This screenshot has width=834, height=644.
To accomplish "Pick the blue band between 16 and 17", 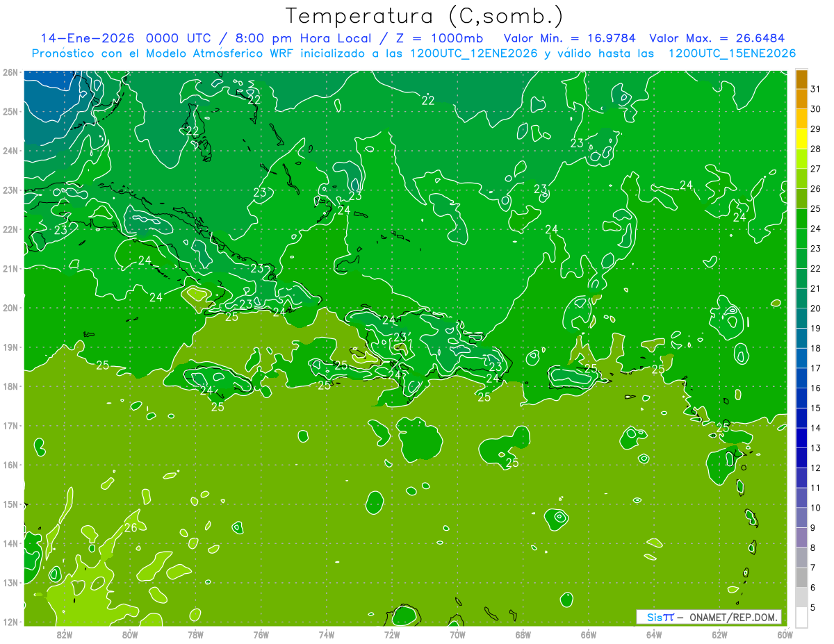I will [x=801, y=379].
